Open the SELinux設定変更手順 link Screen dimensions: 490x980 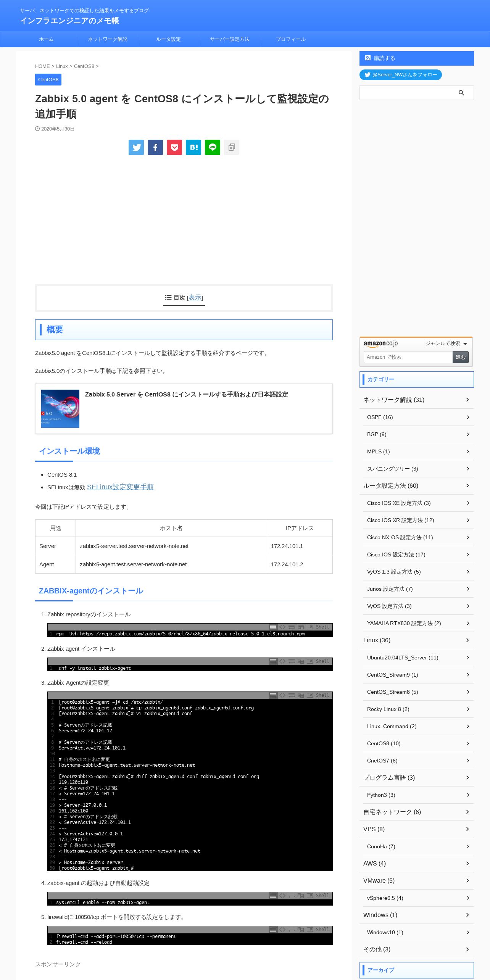coord(120,487)
